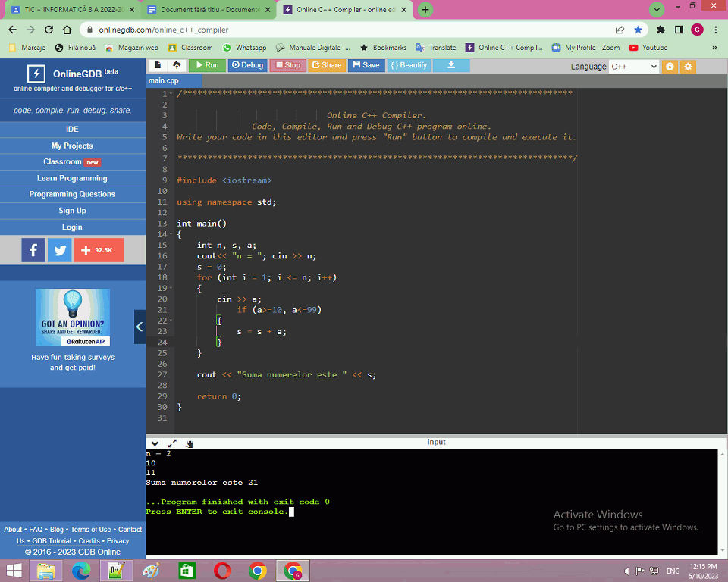This screenshot has width=728, height=582.
Task: Select the main.cpp file tab
Action: pos(164,80)
